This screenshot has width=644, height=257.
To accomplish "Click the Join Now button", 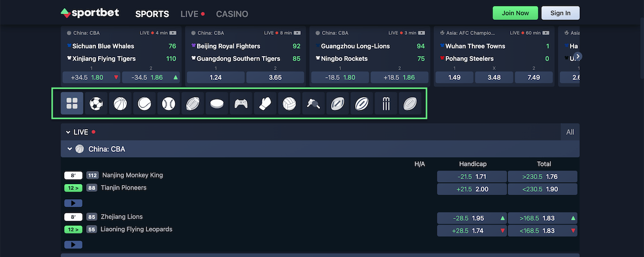I will pyautogui.click(x=515, y=13).
